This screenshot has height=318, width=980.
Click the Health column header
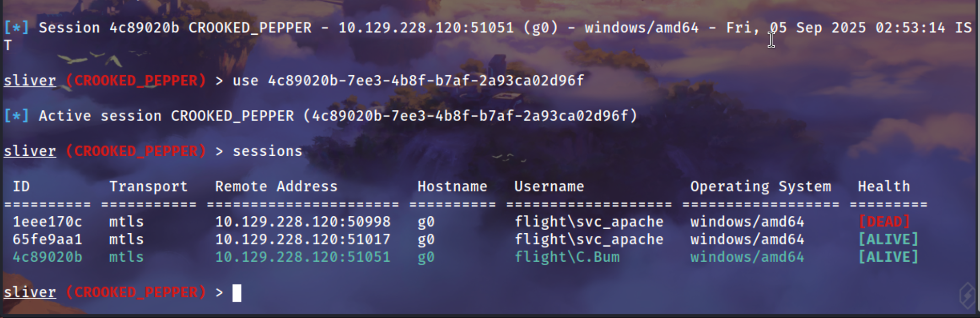coord(883,186)
